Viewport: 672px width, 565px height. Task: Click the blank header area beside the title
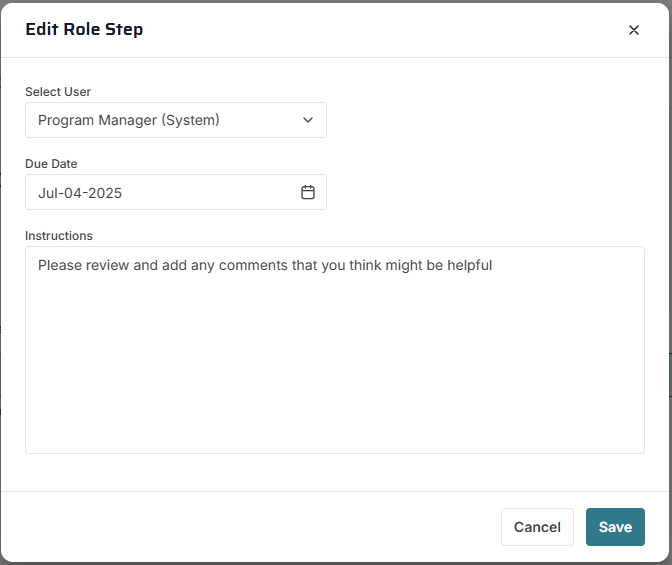[380, 30]
